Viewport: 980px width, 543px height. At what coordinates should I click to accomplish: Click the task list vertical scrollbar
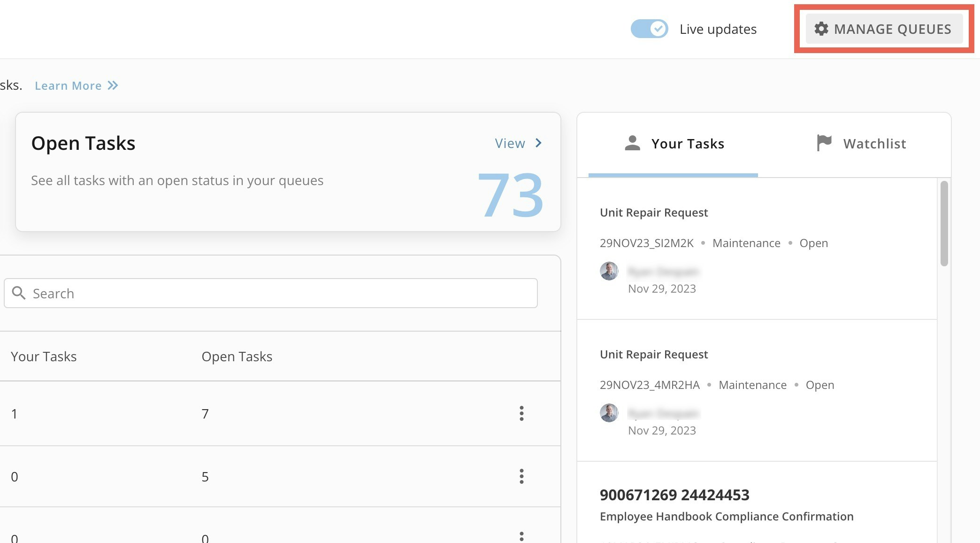944,224
